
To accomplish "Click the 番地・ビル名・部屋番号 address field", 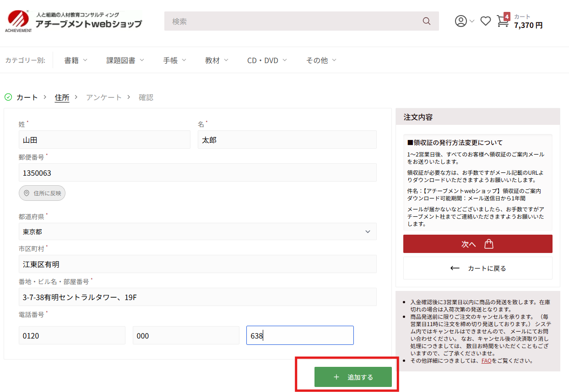I will pos(197,297).
